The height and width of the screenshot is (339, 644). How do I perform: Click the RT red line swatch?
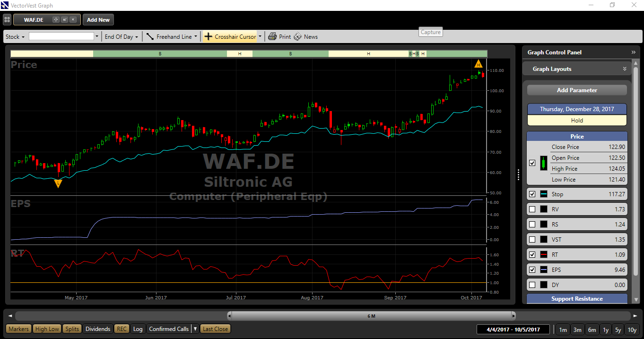tap(543, 255)
